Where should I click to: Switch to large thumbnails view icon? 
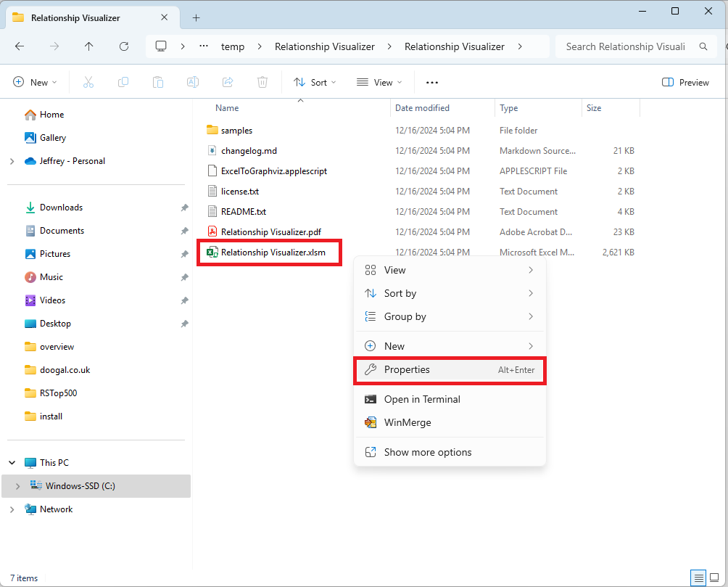click(715, 578)
